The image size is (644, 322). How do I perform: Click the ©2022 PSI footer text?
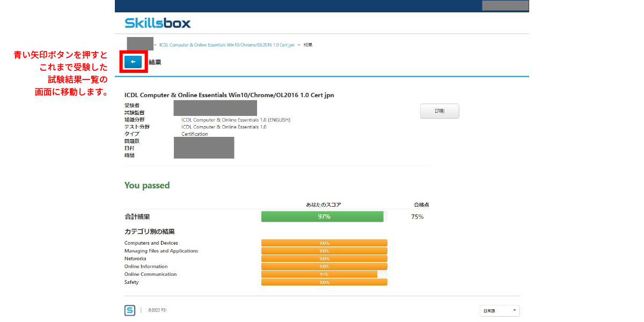158,310
